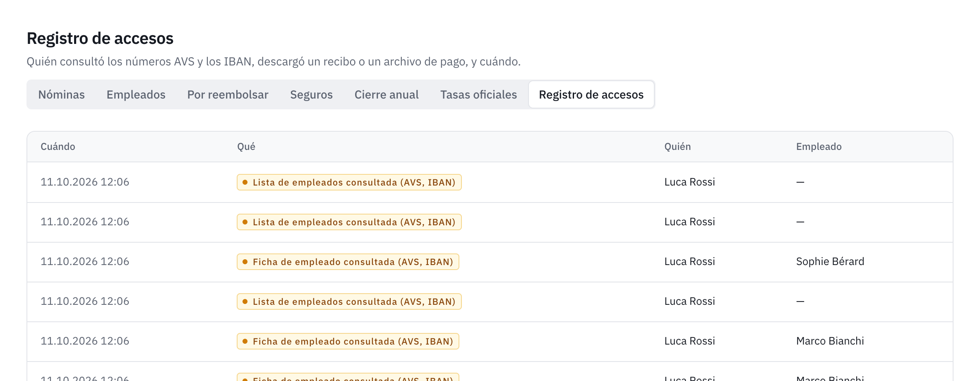Screen dimensions: 980x381
Task: Select the Registro de accesos tab
Action: point(591,94)
